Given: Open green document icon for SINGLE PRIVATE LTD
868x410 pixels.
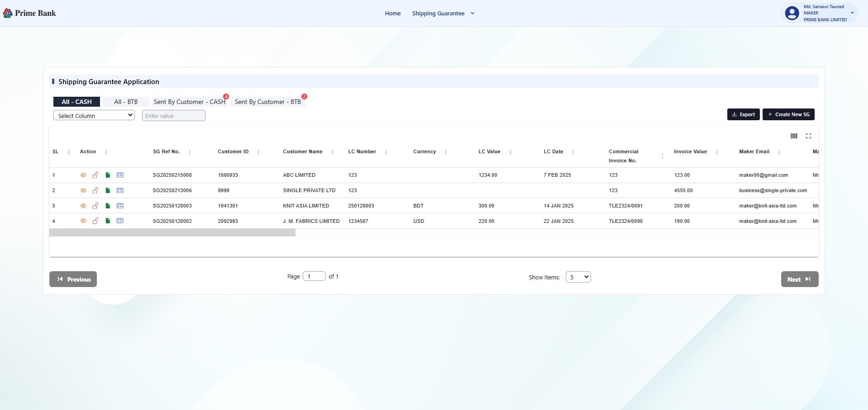Looking at the screenshot, I should 108,190.
